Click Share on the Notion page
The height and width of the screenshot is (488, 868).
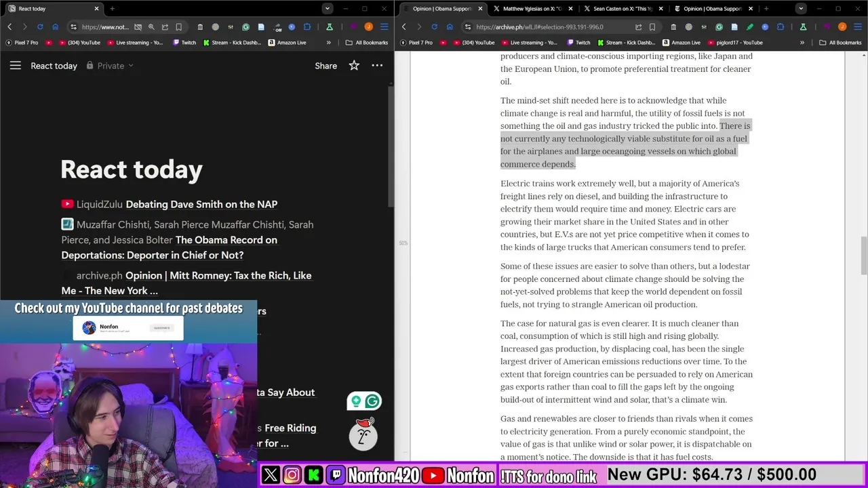[325, 66]
